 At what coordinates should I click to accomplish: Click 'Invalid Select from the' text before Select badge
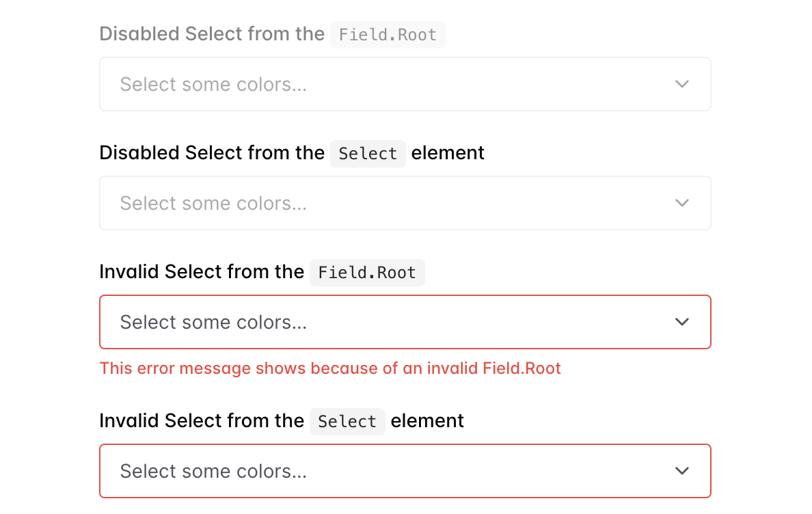point(202,421)
